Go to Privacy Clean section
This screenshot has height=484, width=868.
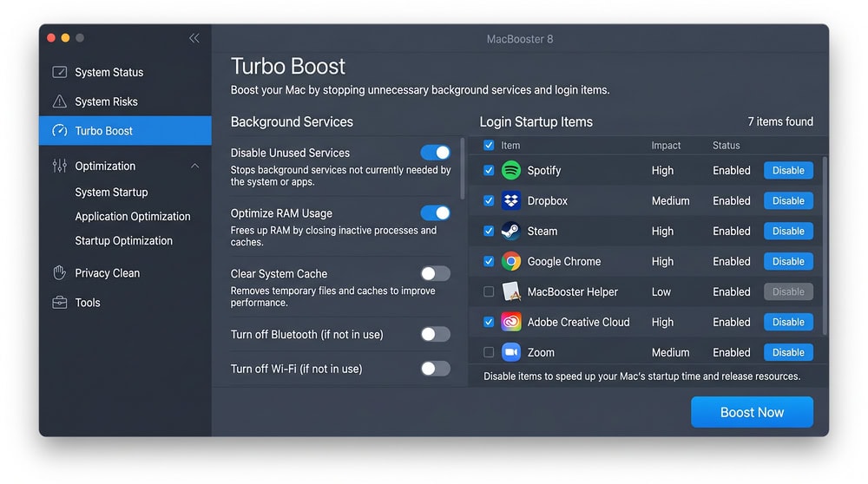click(125, 272)
